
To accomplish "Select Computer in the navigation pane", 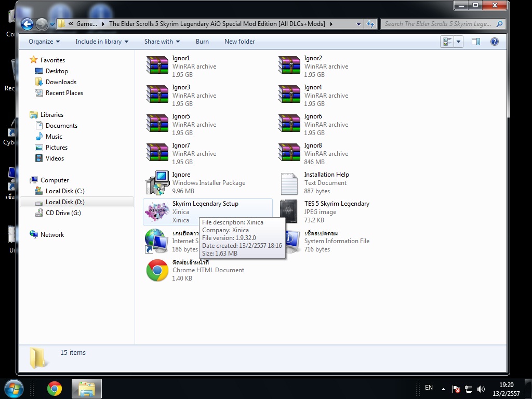I will click(55, 180).
